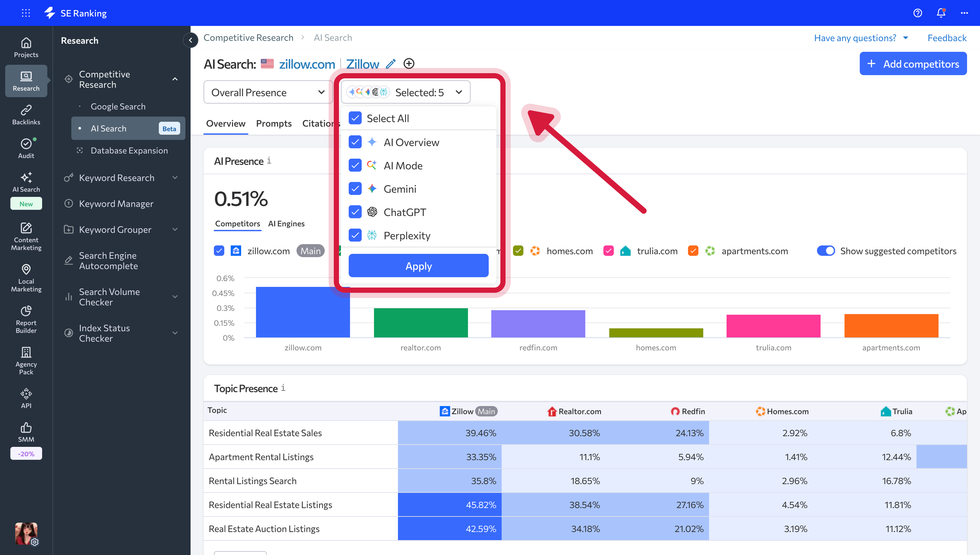The height and width of the screenshot is (555, 980).
Task: Open Search Engine Autocomplete tool
Action: pyautogui.click(x=108, y=261)
